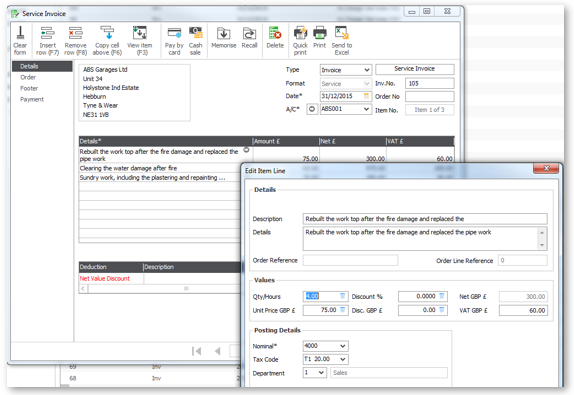The height and width of the screenshot is (395, 574).
Task: Send invoice to Excel
Action: 342,40
